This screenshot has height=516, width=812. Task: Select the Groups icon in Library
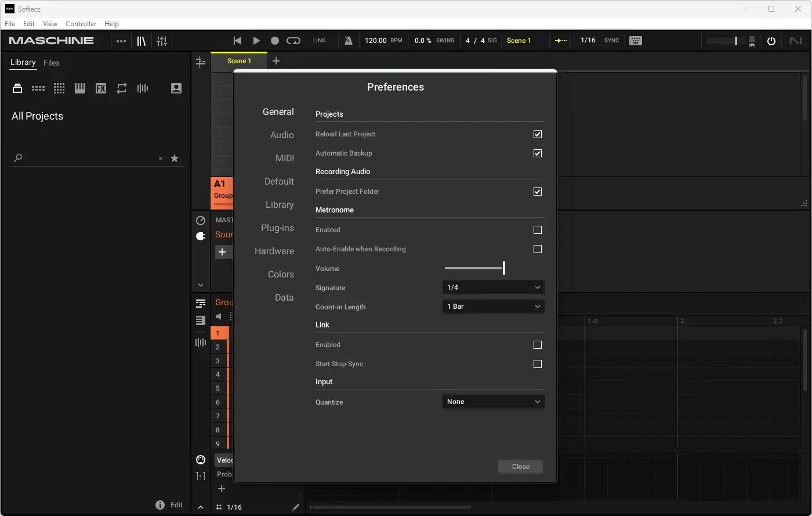(38, 88)
